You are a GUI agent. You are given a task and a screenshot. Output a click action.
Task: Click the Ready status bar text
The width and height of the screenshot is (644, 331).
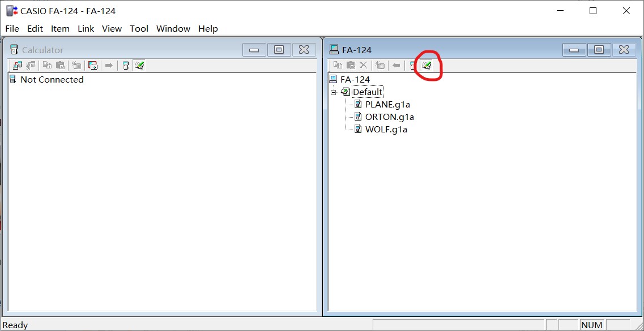point(15,325)
